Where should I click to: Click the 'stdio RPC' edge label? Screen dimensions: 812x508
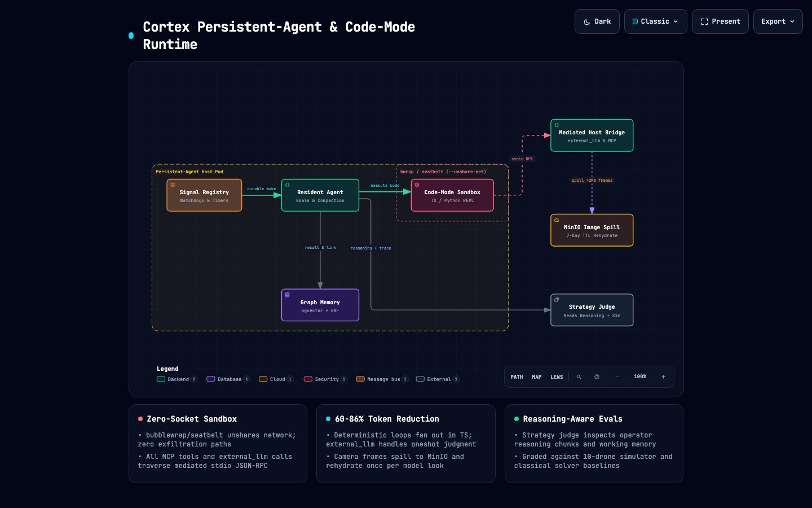click(522, 159)
